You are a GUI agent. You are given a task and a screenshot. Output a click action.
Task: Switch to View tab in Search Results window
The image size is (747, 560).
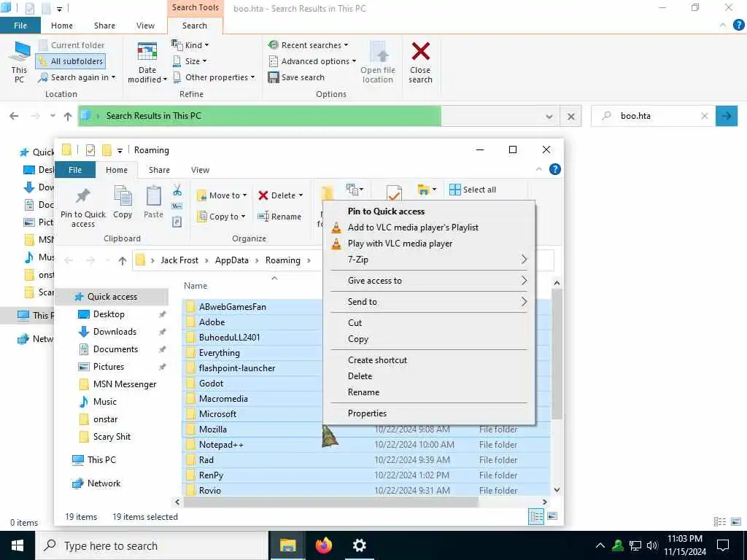click(x=145, y=26)
